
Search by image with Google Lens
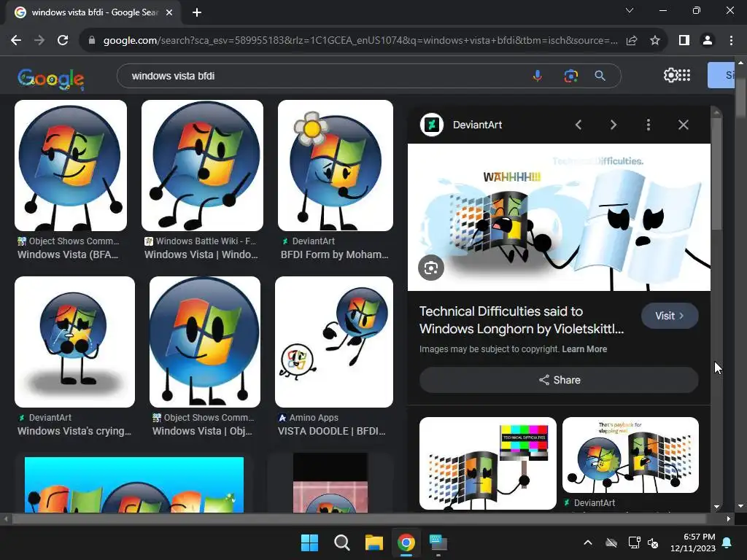570,76
